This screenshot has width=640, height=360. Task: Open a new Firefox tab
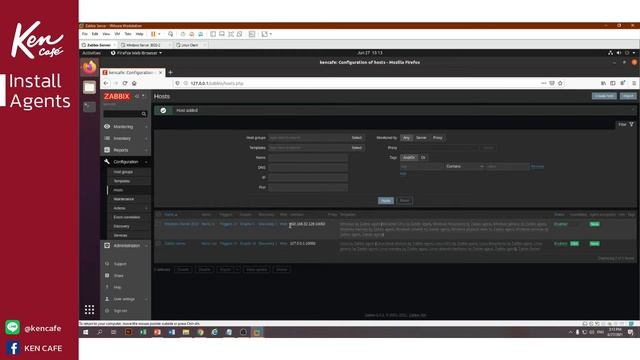171,72
